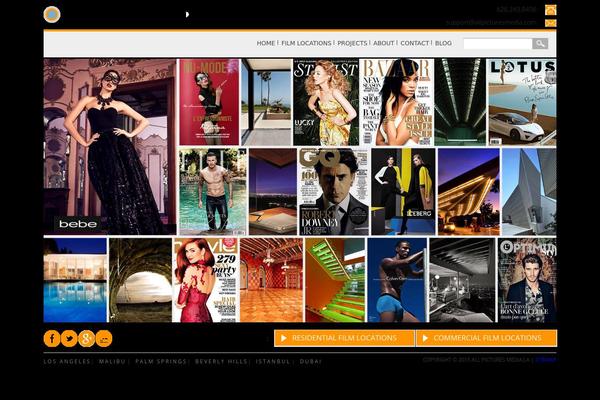Open the black-and-white modern house photo
The image size is (600, 400).
coord(463,280)
